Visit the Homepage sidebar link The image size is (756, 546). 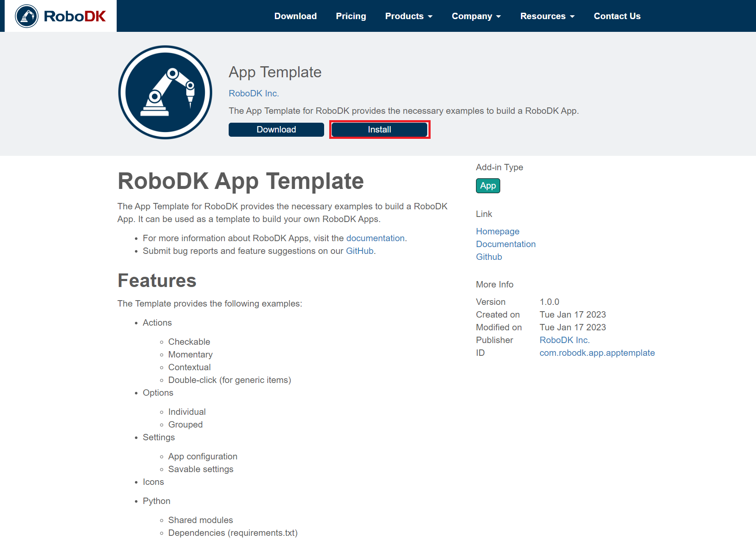(x=497, y=231)
